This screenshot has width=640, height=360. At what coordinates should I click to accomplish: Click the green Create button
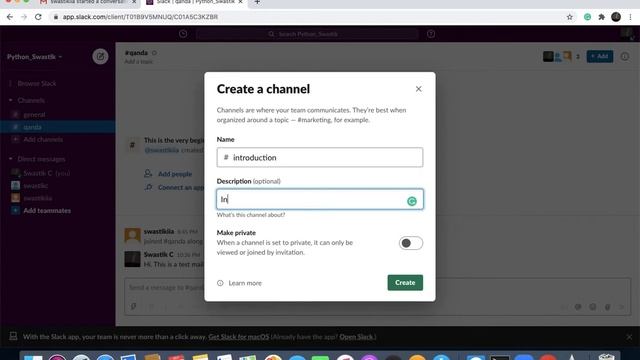[x=405, y=282]
